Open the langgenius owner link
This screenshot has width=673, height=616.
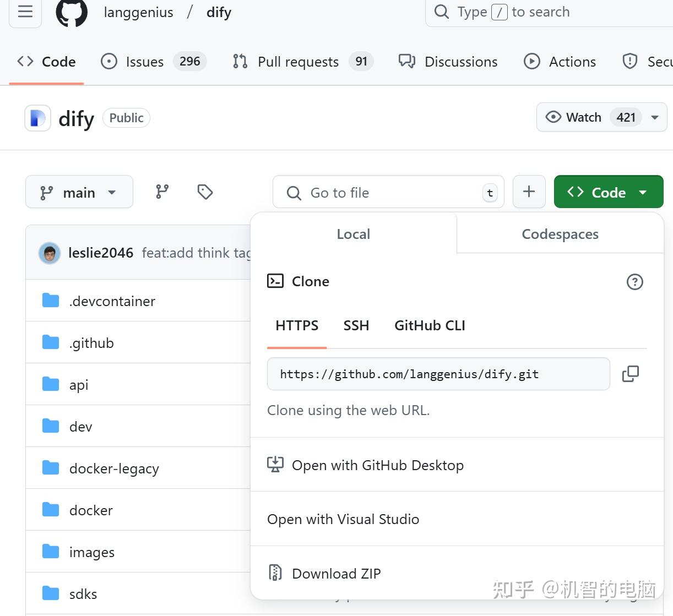click(x=138, y=12)
